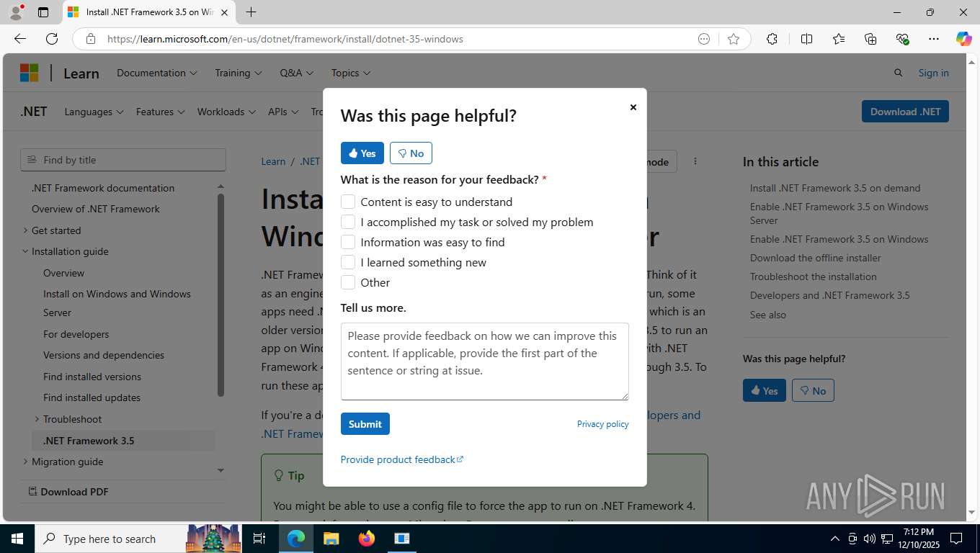Add this page to favorites with the star
980x553 pixels.
click(734, 39)
